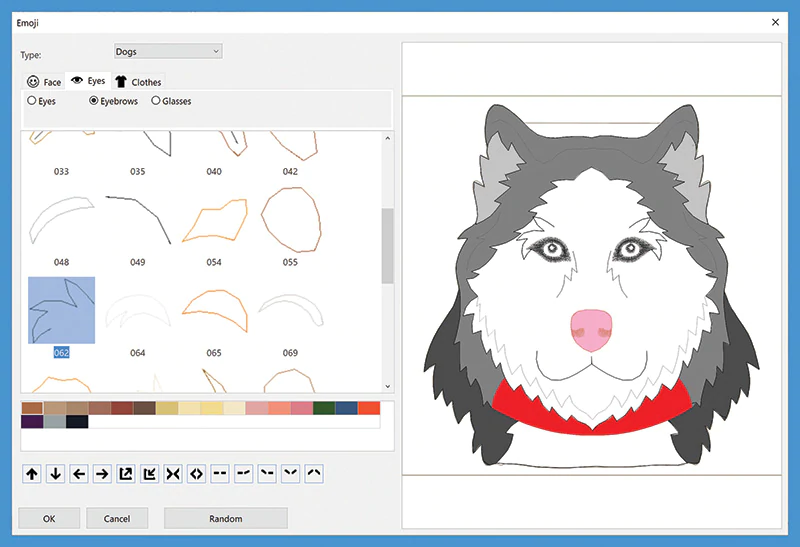Pick the bright orange-red swatch
The image size is (800, 547).
click(369, 408)
